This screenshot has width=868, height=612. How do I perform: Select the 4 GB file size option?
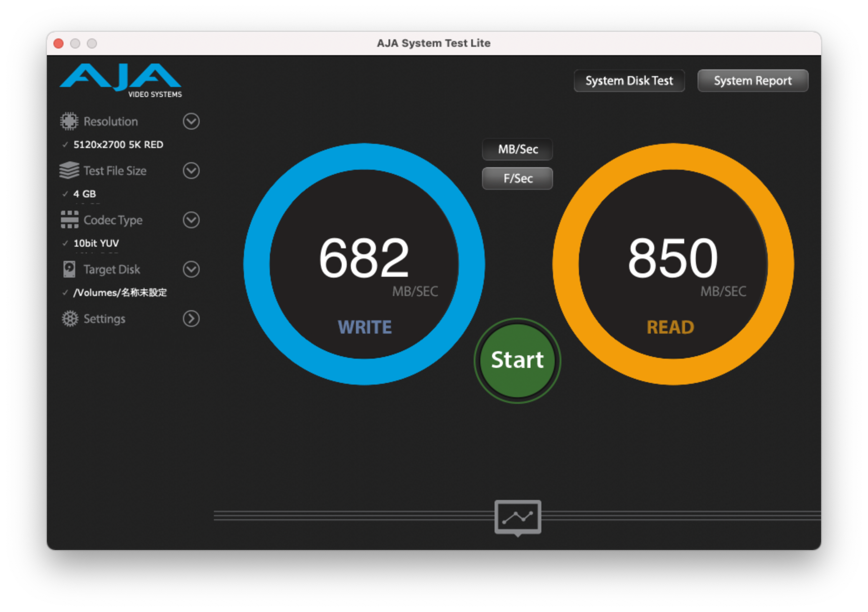click(84, 194)
